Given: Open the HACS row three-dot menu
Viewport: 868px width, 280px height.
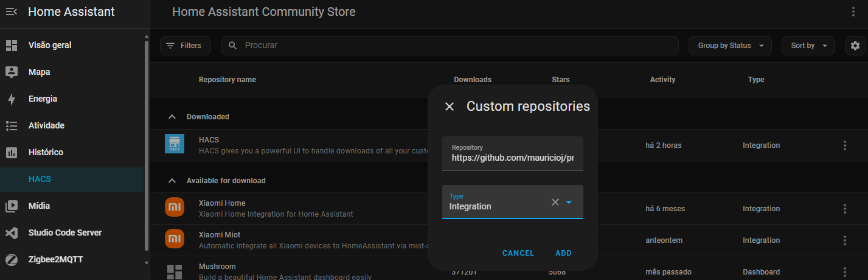Looking at the screenshot, I should tap(845, 145).
